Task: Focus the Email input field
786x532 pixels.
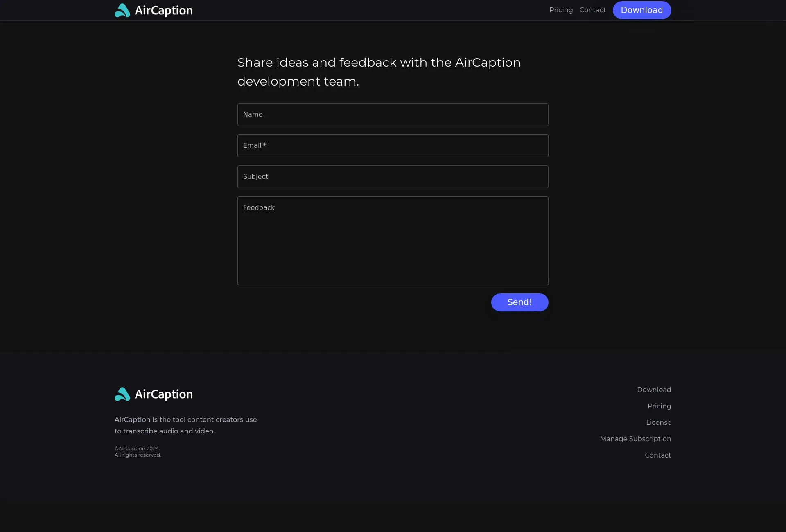Action: tap(393, 146)
